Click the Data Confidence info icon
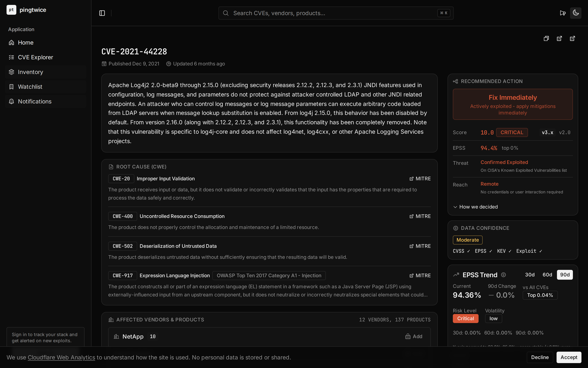This screenshot has width=588, height=368. (x=455, y=228)
